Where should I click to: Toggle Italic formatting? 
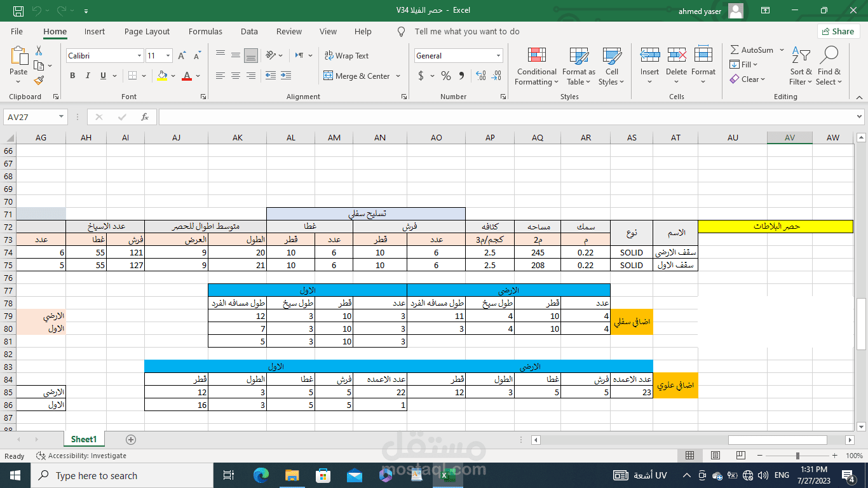coord(88,76)
